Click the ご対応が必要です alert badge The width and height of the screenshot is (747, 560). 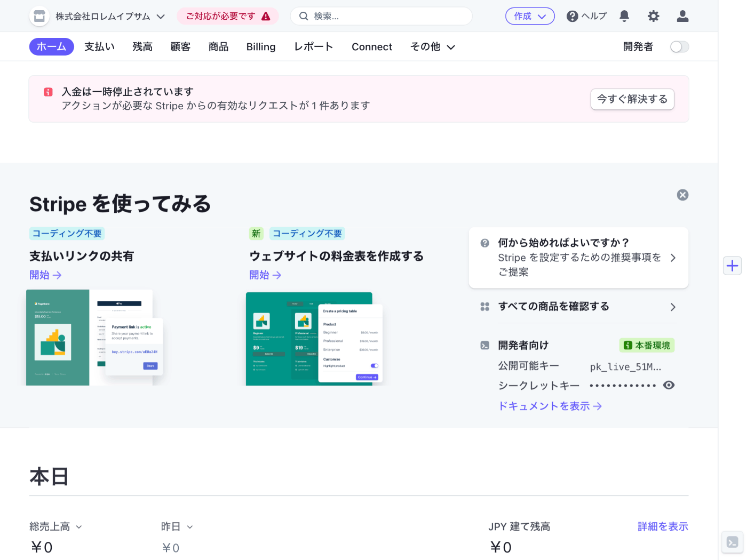(228, 17)
